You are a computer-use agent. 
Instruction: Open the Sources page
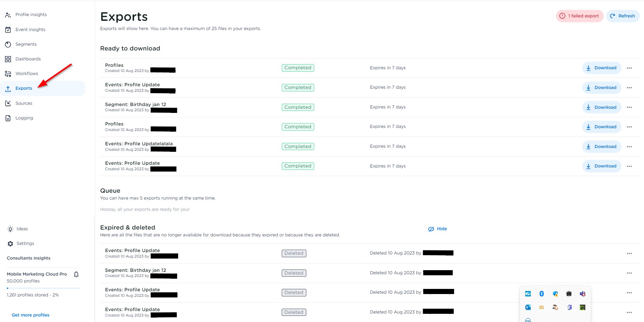click(24, 103)
